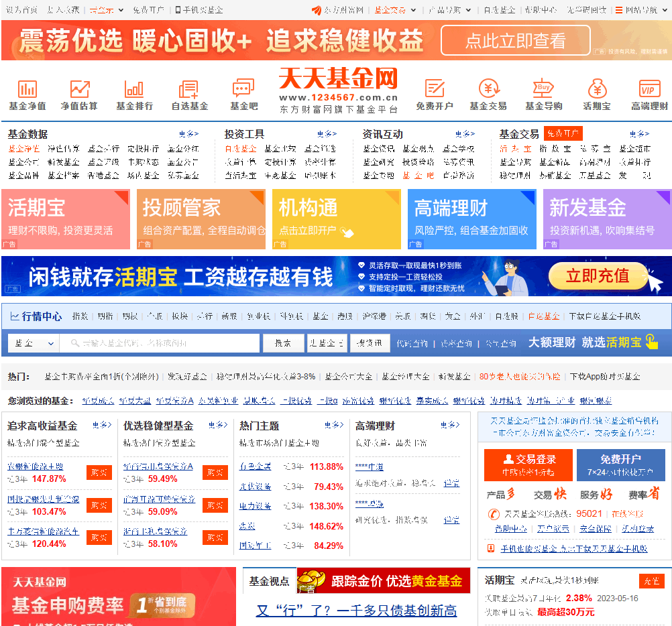
Task: Open the 基金 category dropdown in the search bar
Action: [34, 343]
